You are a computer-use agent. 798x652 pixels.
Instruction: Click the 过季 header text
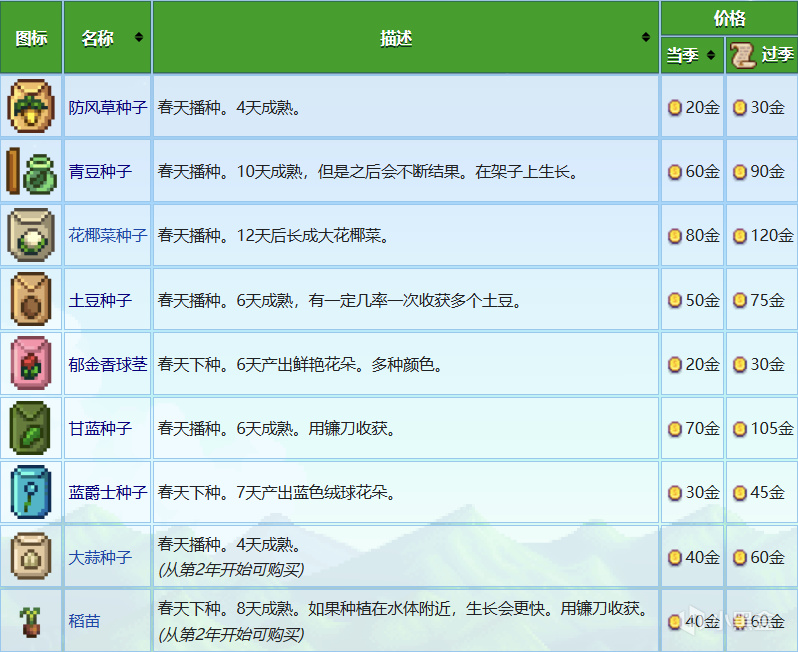coord(777,54)
